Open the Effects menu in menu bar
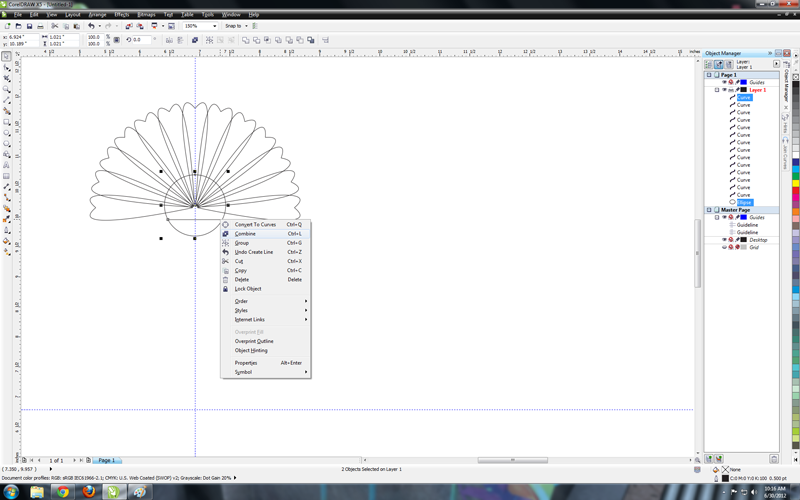800x500 pixels. pyautogui.click(x=121, y=15)
